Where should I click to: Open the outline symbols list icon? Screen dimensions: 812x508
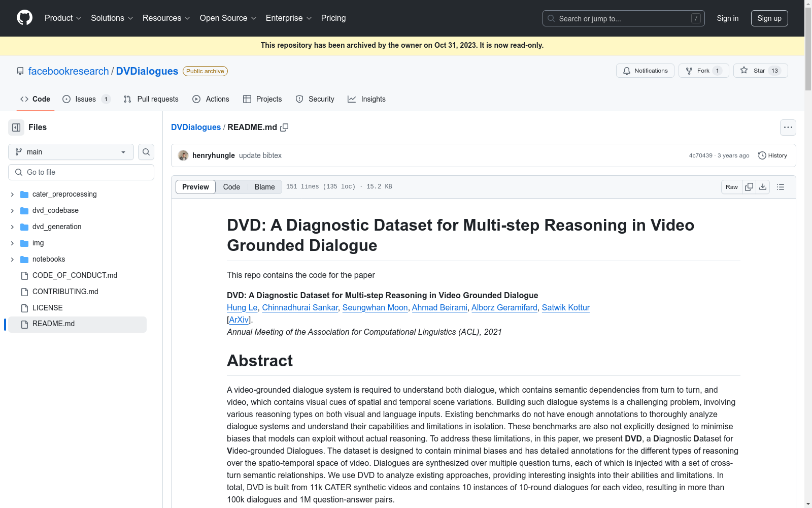[x=781, y=187]
